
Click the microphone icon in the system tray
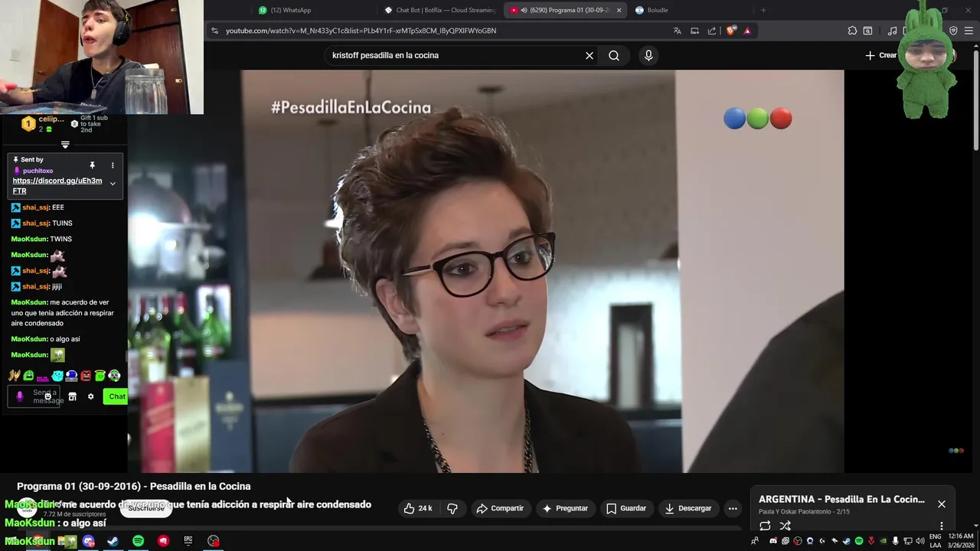tap(896, 541)
